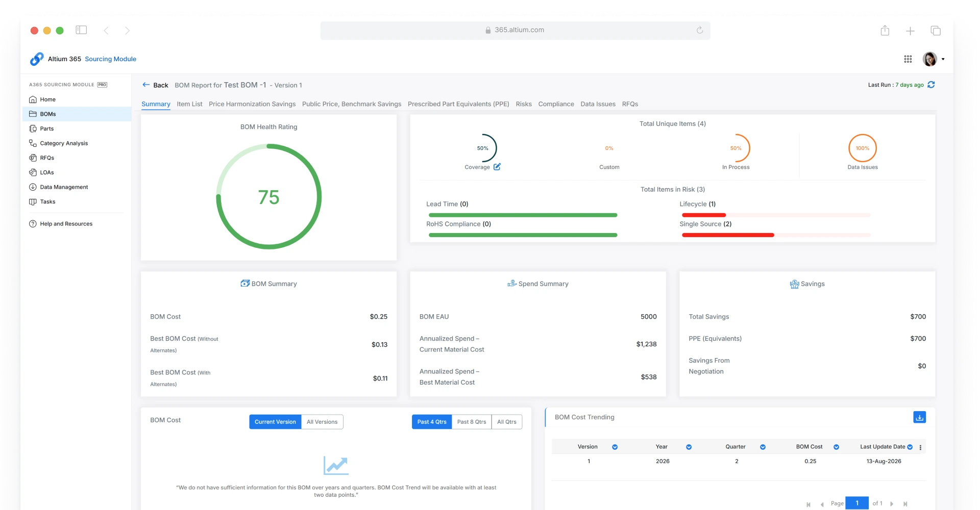Open Last Update Date column filter

click(x=910, y=447)
